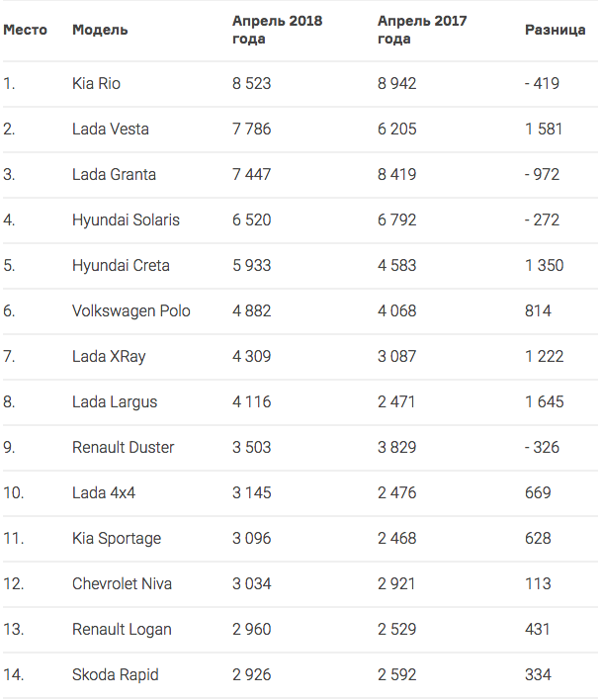Click the Lada Vesta model name
Screen dimensions: 601x700
[x=111, y=129]
